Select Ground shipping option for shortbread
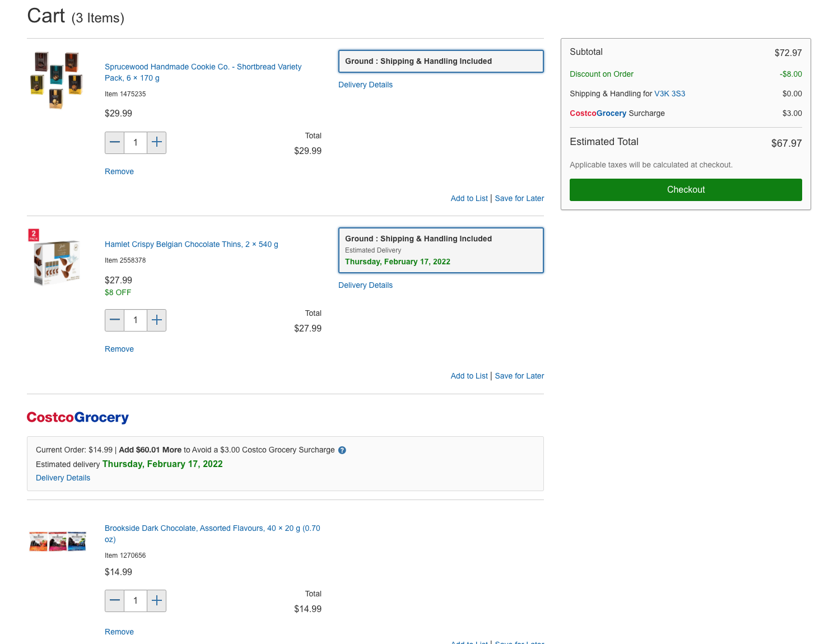 [x=441, y=62]
